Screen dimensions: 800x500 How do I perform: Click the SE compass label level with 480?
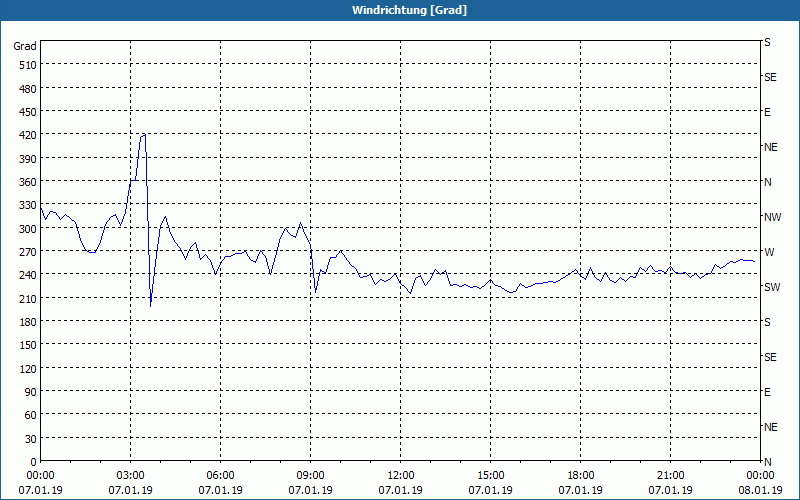(x=770, y=77)
